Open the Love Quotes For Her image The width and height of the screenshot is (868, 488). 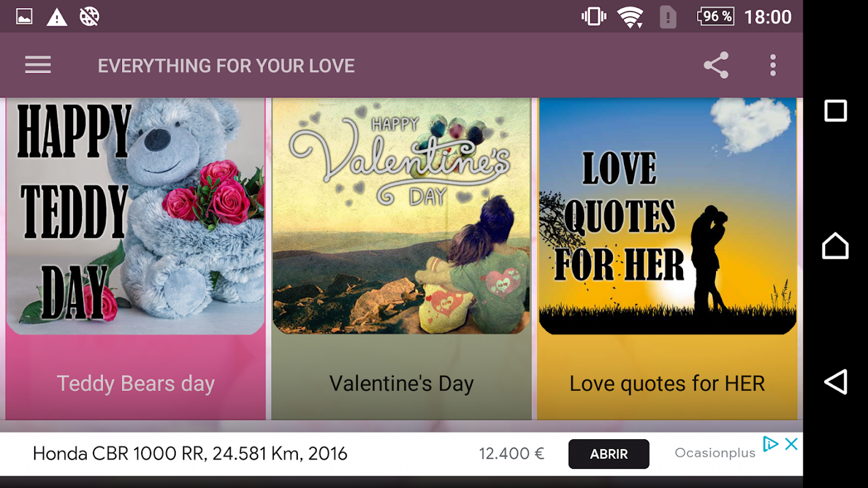pyautogui.click(x=667, y=216)
